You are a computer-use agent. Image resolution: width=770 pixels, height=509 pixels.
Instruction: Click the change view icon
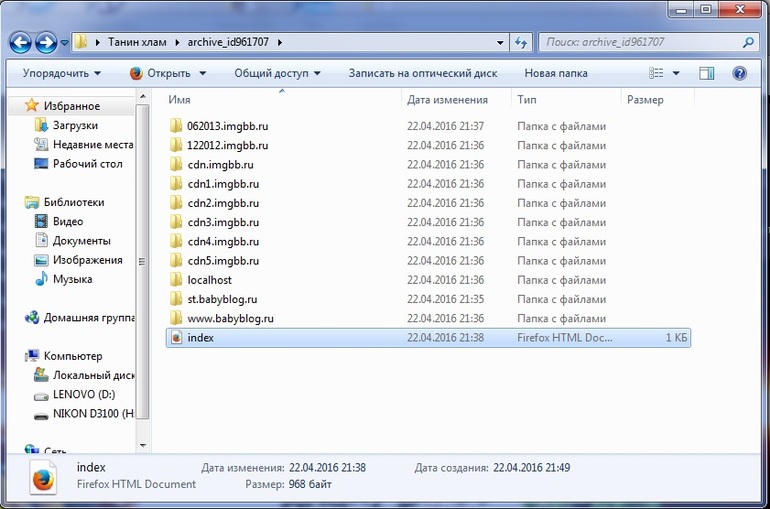656,73
